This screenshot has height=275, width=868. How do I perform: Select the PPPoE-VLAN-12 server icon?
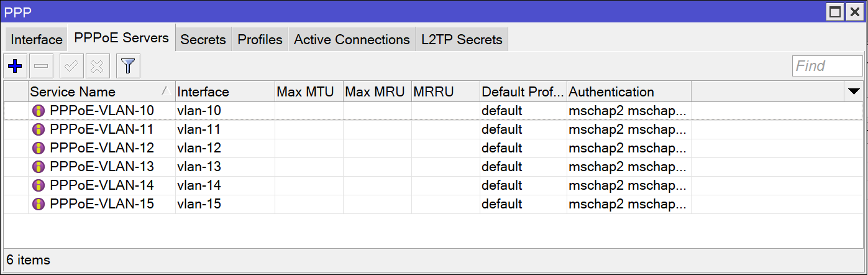39,148
